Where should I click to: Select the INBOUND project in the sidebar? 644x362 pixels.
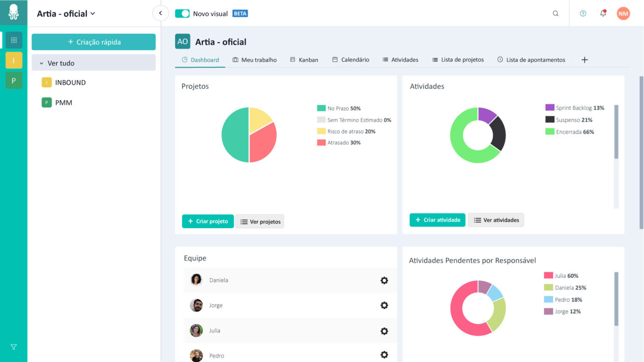tap(70, 83)
